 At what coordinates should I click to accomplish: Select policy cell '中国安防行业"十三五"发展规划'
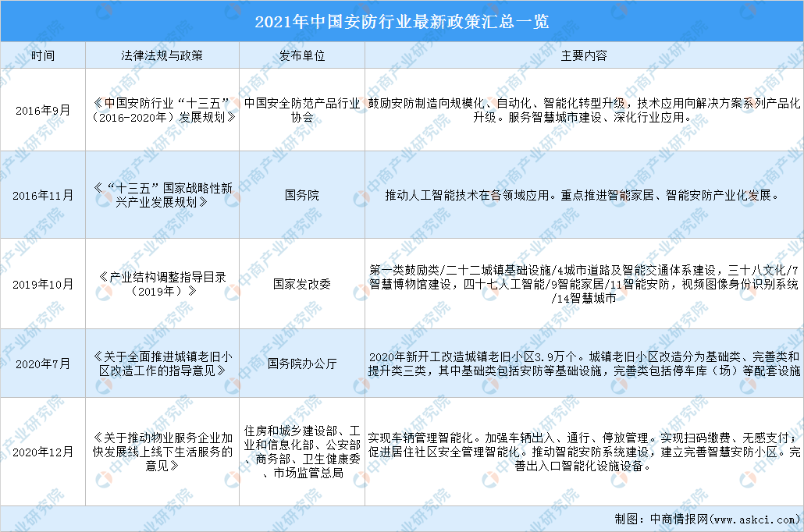click(162, 110)
